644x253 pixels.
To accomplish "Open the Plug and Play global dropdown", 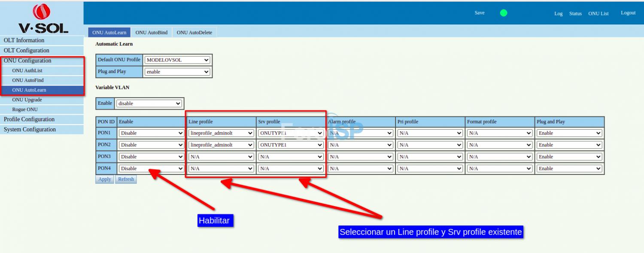I will pos(177,72).
